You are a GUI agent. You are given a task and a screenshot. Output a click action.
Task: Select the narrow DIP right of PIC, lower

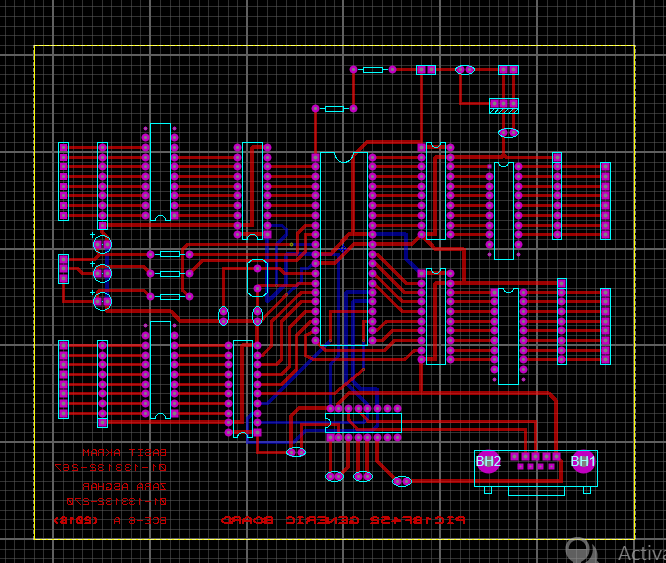pyautogui.click(x=436, y=316)
